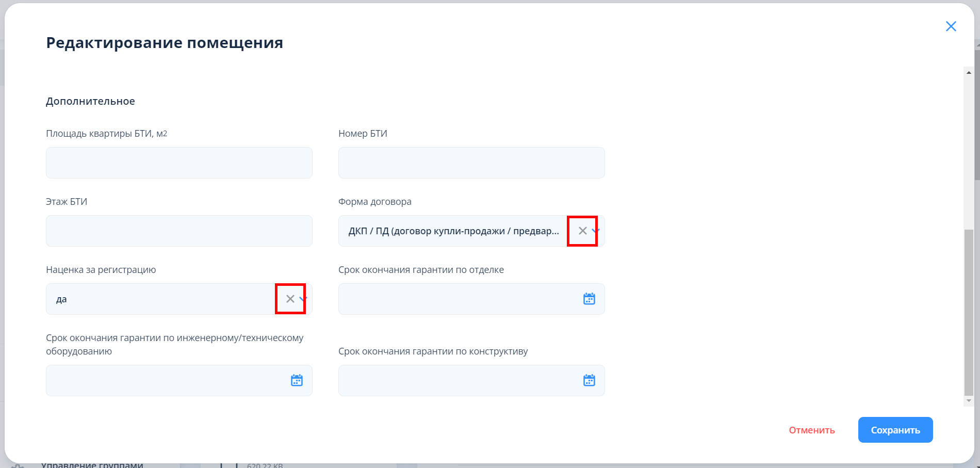Image resolution: width=980 pixels, height=468 pixels.
Task: Open calendar for гарантии по отделке
Action: coord(589,299)
